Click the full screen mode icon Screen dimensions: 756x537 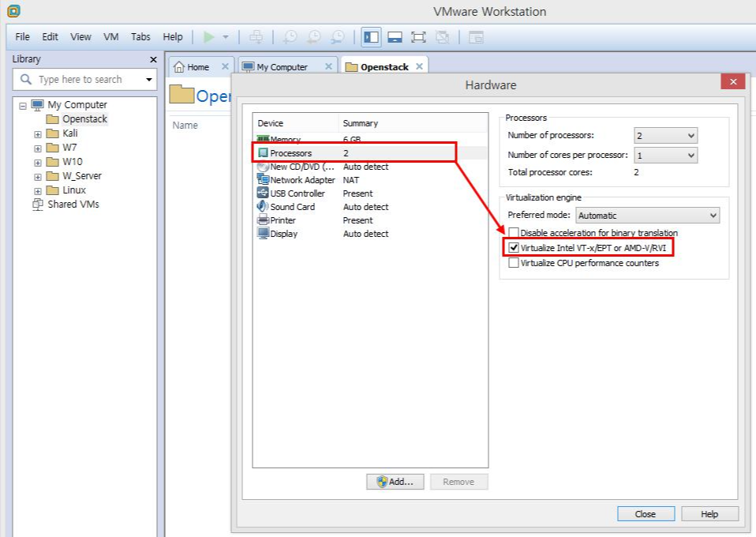pyautogui.click(x=418, y=37)
